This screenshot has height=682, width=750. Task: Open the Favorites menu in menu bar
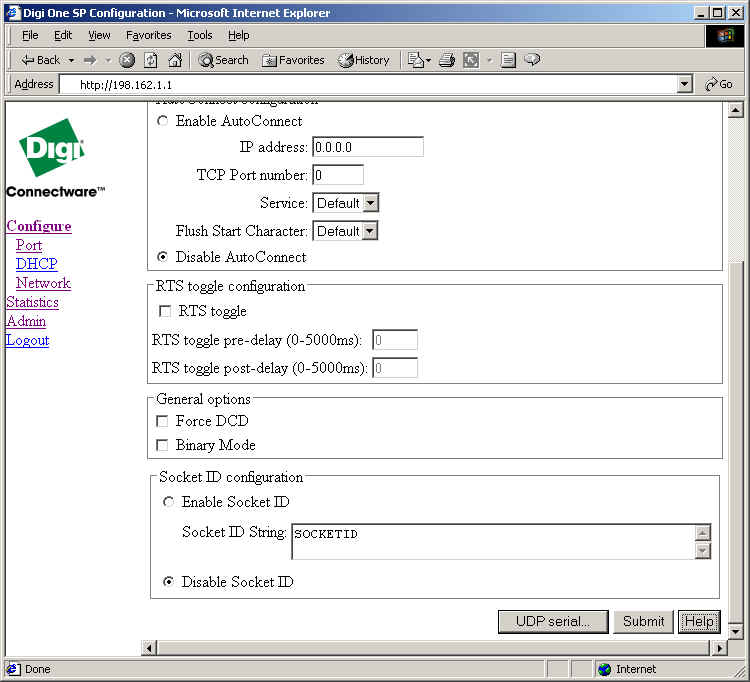148,35
